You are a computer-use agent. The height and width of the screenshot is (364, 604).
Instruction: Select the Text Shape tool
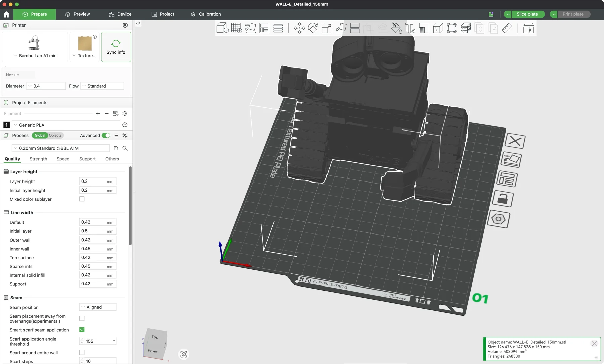410,28
